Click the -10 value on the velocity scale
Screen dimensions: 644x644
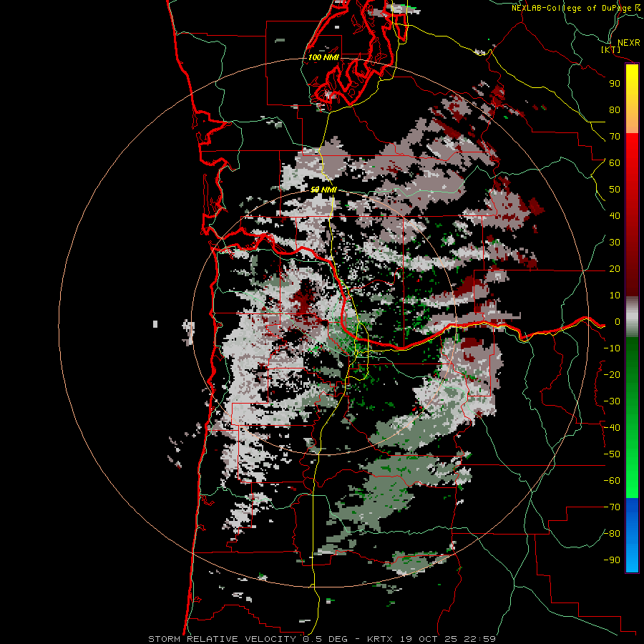(612, 348)
